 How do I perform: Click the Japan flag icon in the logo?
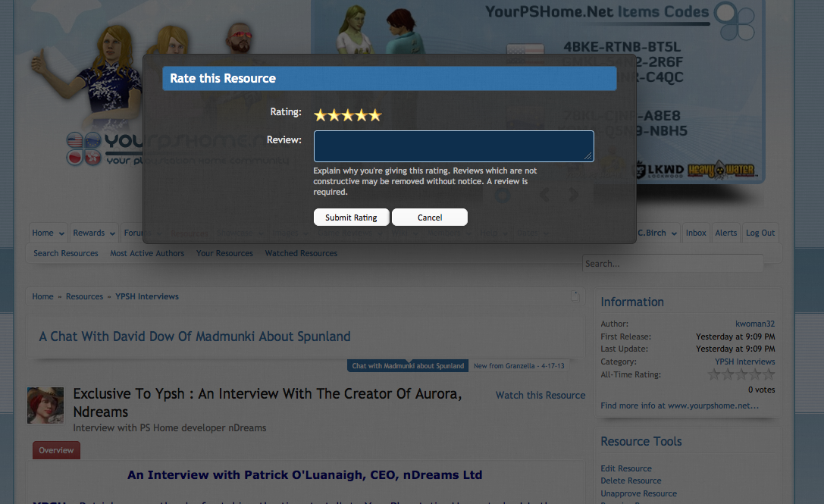(x=74, y=158)
